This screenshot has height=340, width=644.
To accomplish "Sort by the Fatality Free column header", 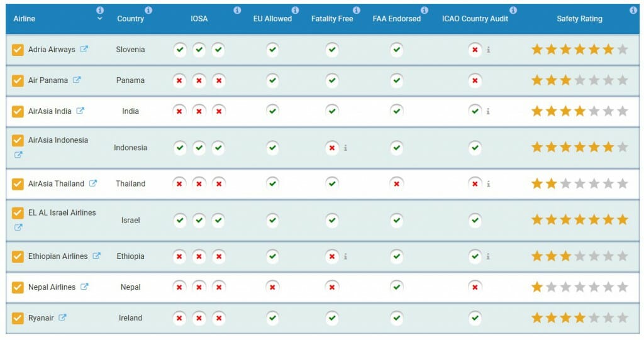I will 332,19.
